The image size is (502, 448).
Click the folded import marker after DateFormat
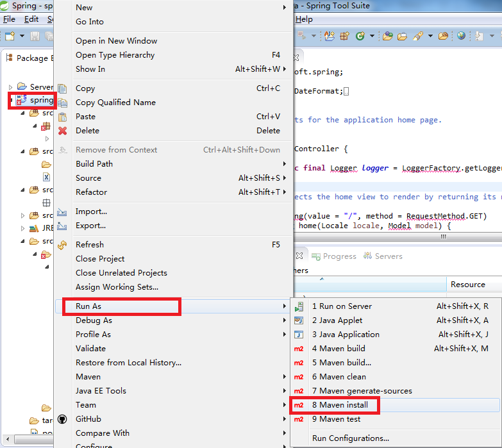[346, 92]
